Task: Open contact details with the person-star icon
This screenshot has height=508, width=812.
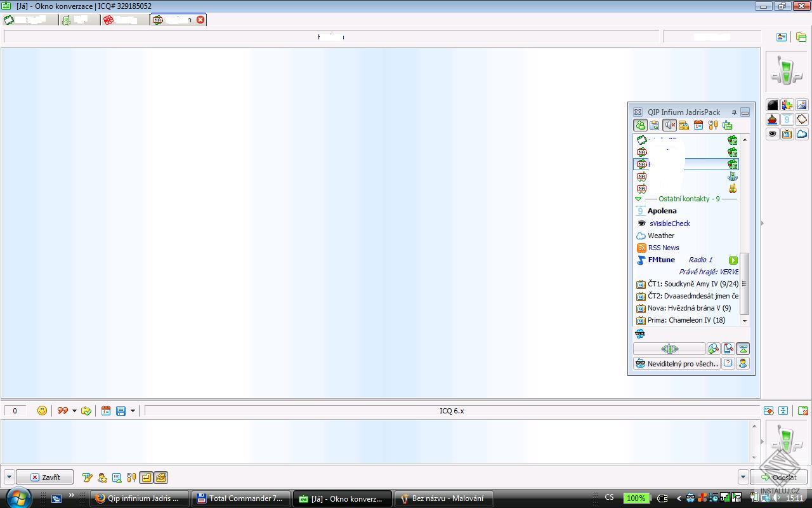Action: (x=102, y=478)
